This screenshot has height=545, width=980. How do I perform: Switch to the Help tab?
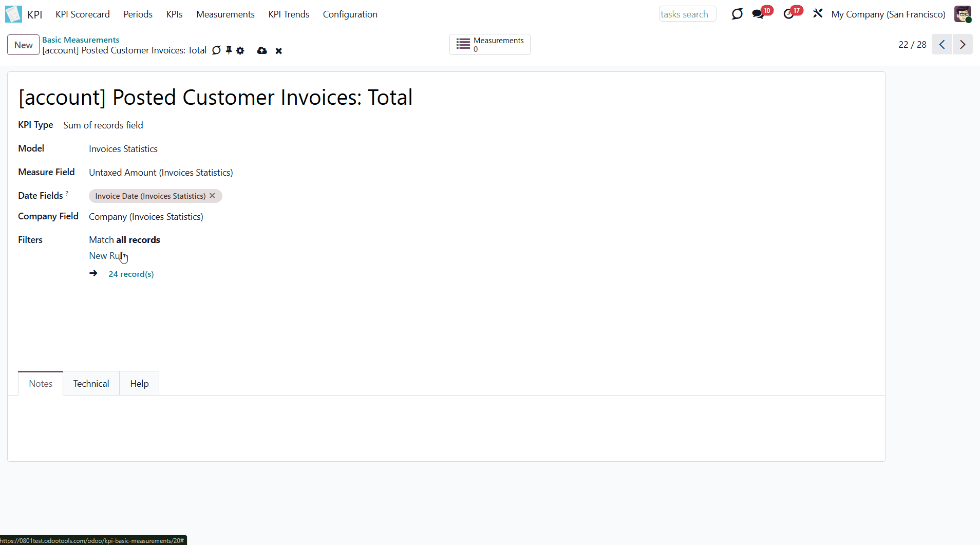139,384
